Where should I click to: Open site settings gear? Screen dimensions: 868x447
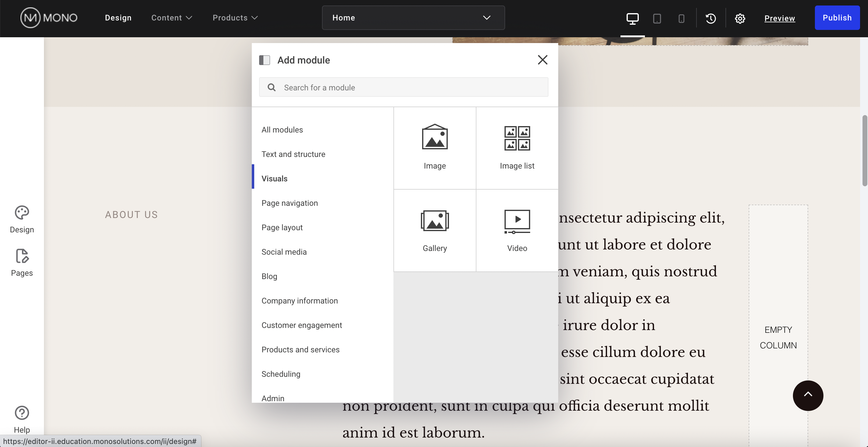pyautogui.click(x=740, y=18)
